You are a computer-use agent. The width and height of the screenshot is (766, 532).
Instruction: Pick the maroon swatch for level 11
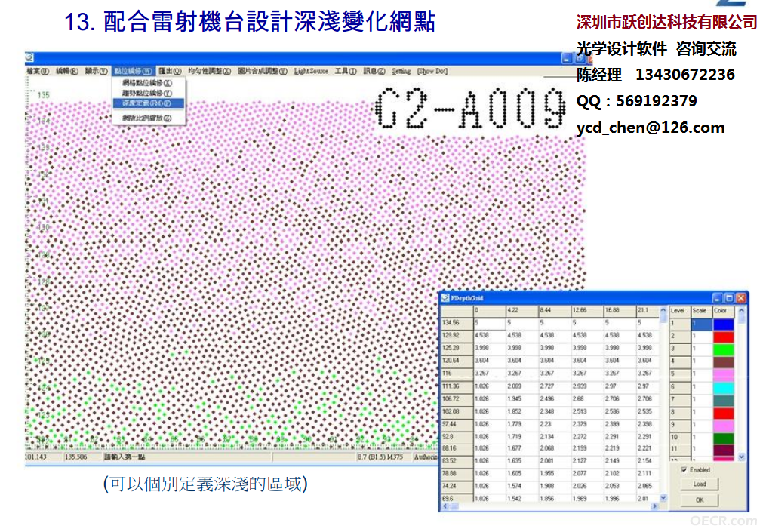724,450
